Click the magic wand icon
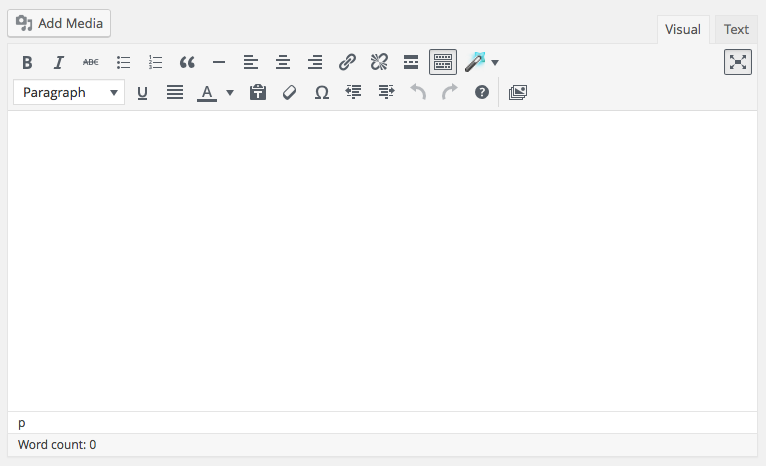Viewport: 766px width, 466px height. pyautogui.click(x=475, y=62)
